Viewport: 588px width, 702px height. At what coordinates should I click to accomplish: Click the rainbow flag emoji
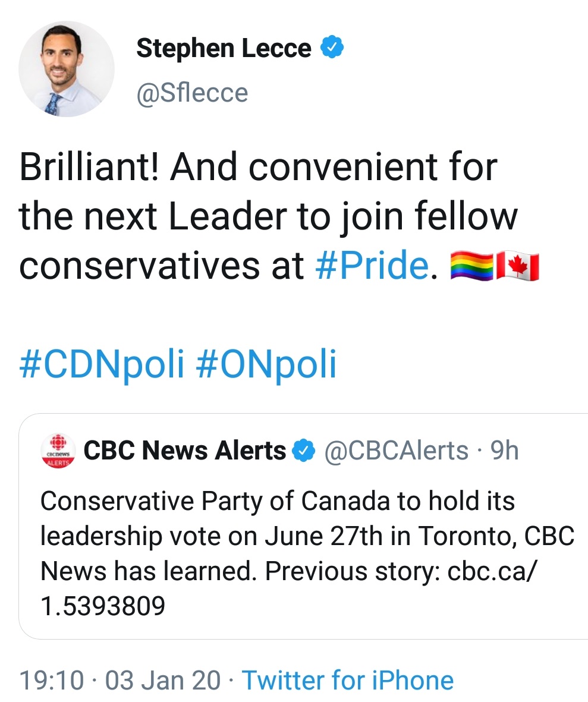click(472, 266)
